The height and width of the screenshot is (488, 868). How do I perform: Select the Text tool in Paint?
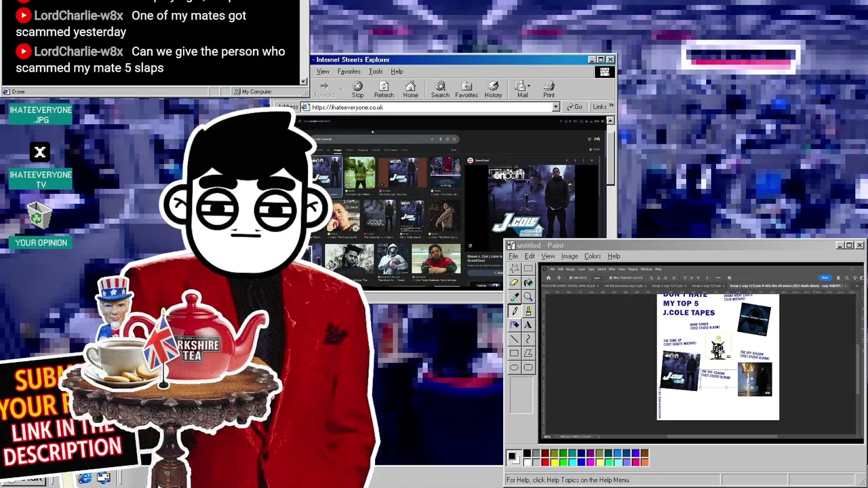(528, 325)
